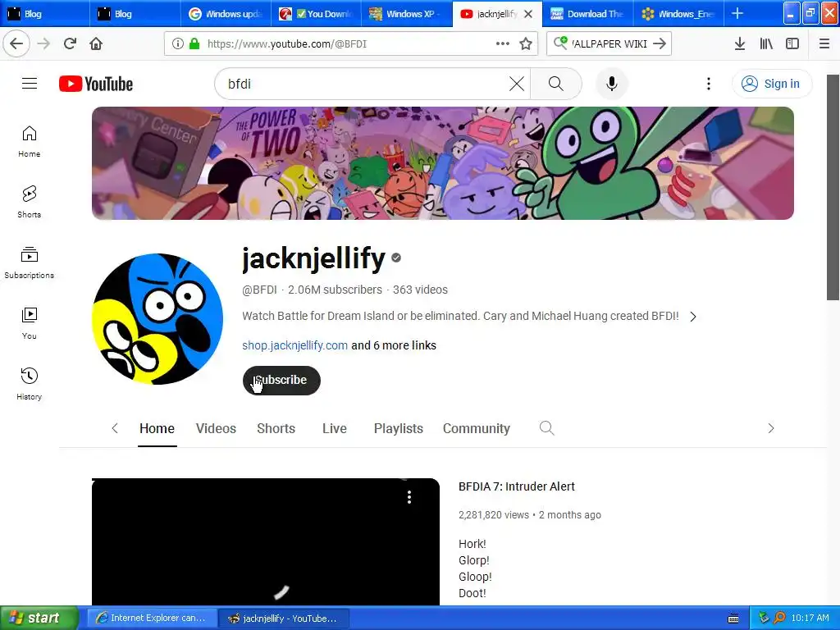
Task: Open Subscriptions in the YouTube sidebar
Action: [x=29, y=262]
